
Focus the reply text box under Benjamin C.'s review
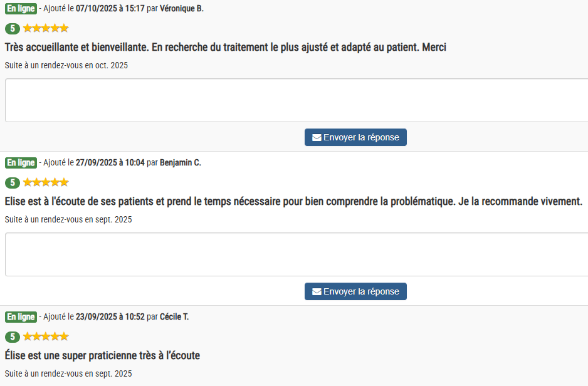296,254
